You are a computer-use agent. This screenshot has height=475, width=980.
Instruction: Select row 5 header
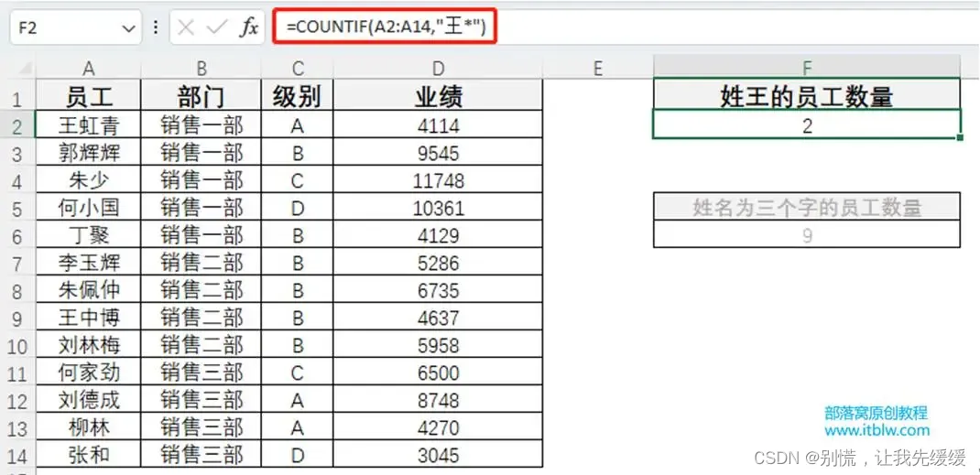(x=17, y=209)
